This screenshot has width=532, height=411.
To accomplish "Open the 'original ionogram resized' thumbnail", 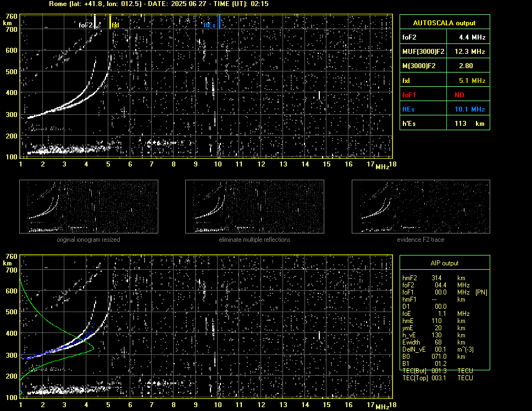I will pos(88,207).
